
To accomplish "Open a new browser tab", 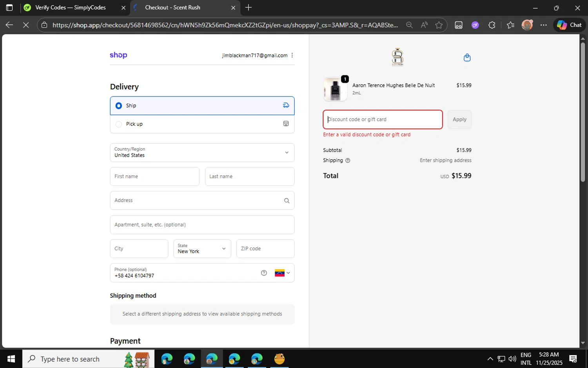I will point(249,7).
